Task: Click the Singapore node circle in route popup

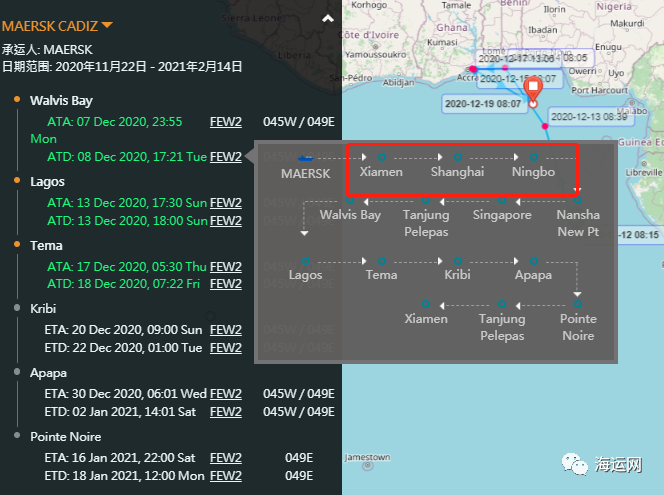Action: [x=502, y=200]
